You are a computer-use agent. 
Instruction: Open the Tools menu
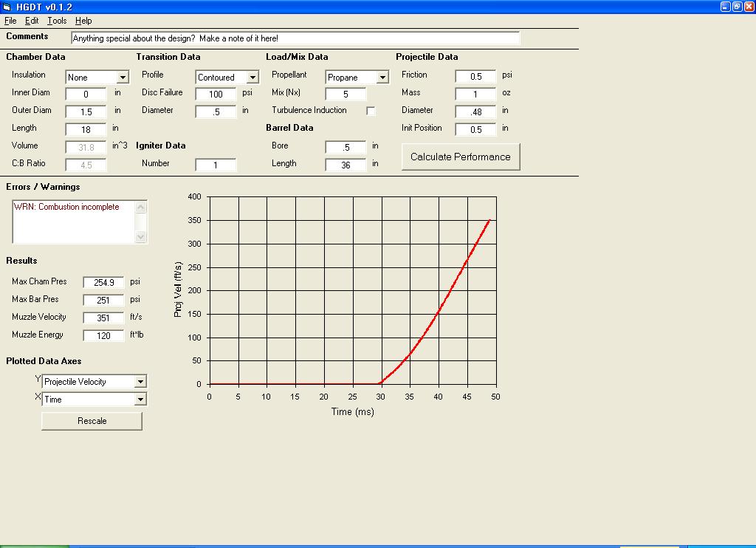click(57, 21)
